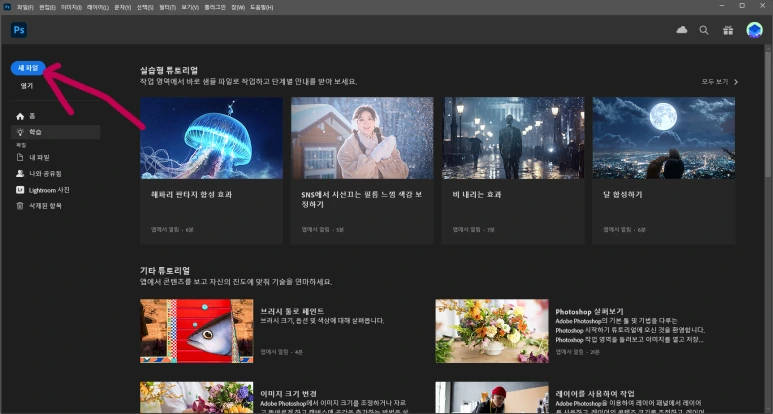Click the Ps logo in the header

click(x=19, y=30)
